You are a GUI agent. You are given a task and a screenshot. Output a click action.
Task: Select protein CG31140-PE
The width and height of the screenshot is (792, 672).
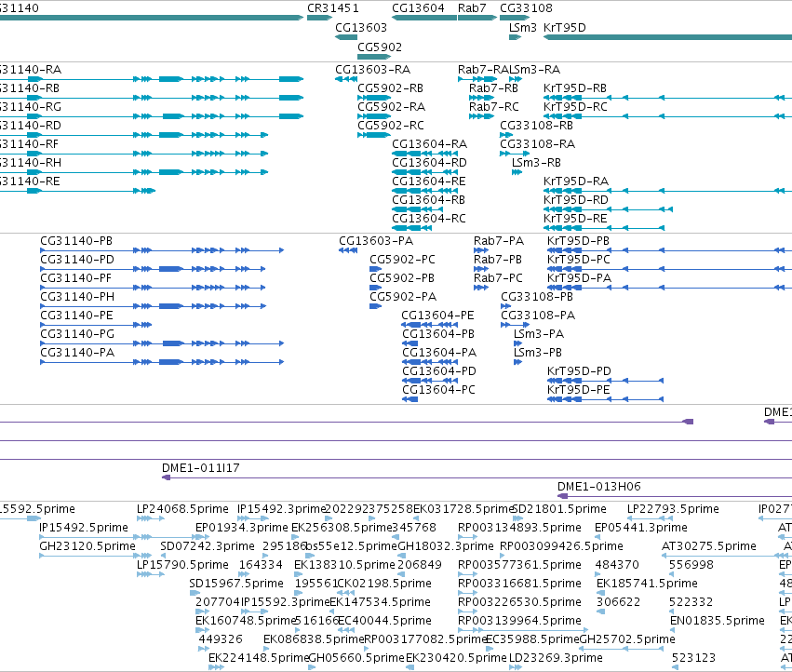tap(76, 316)
